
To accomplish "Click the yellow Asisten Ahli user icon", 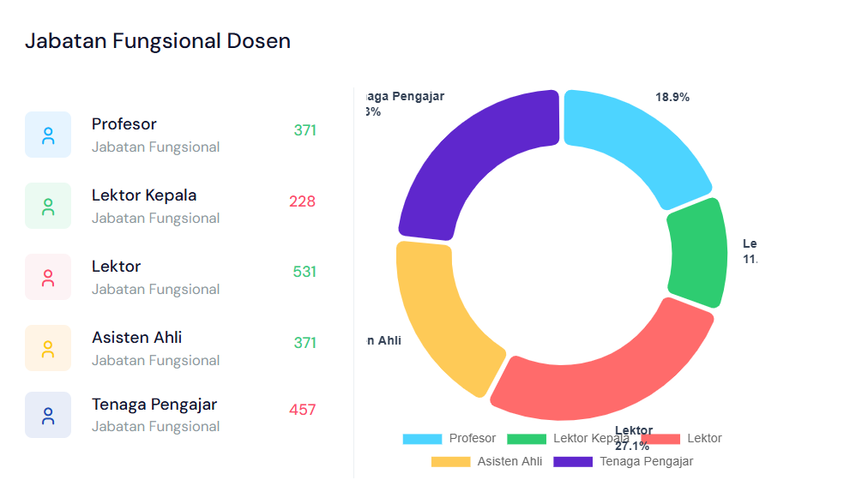I will click(x=48, y=348).
